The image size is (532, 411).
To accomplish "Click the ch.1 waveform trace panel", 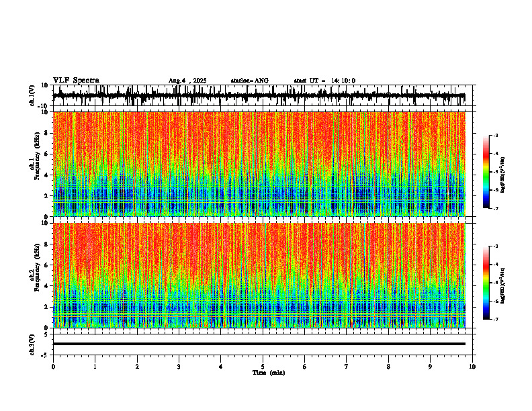I will pyautogui.click(x=264, y=95).
